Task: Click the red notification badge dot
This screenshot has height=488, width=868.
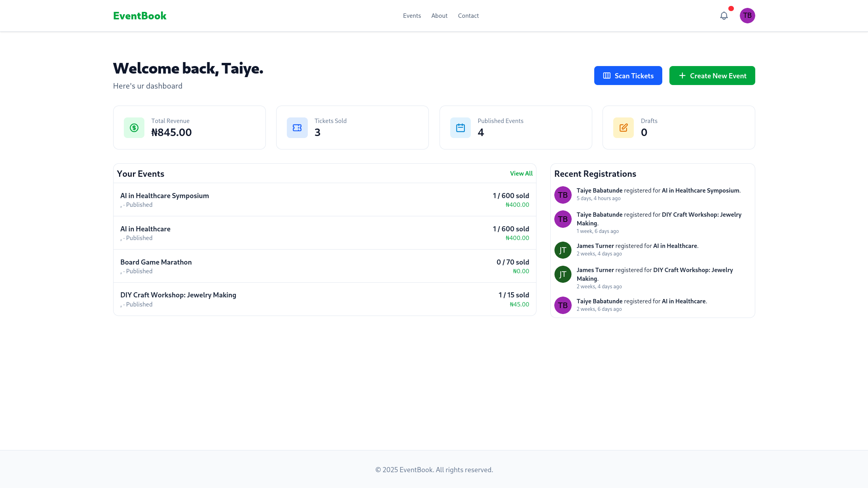Action: [x=731, y=9]
